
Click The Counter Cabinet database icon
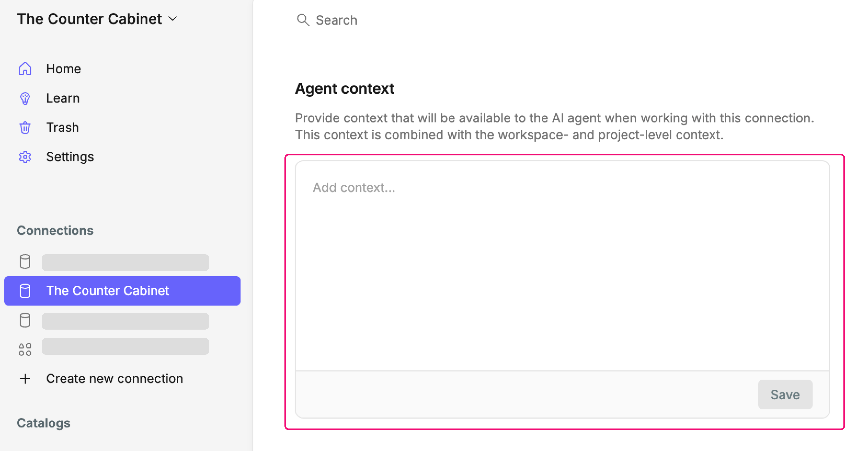click(x=25, y=291)
